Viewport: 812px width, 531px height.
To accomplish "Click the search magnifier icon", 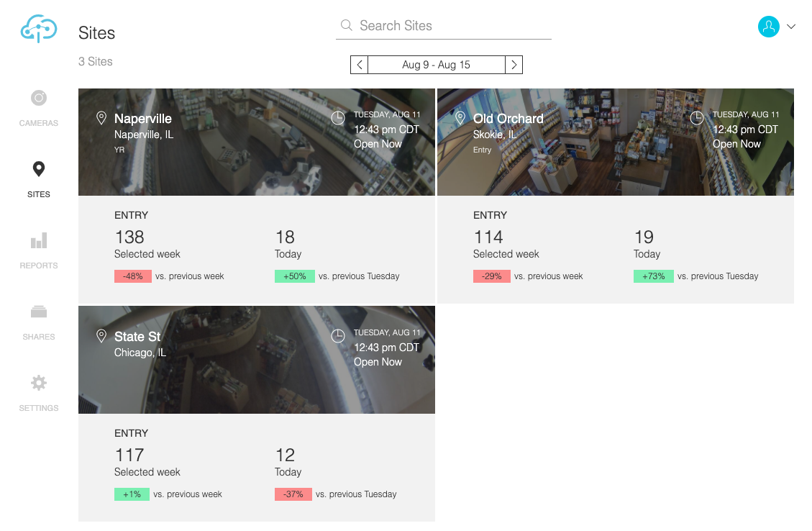I will pos(347,25).
